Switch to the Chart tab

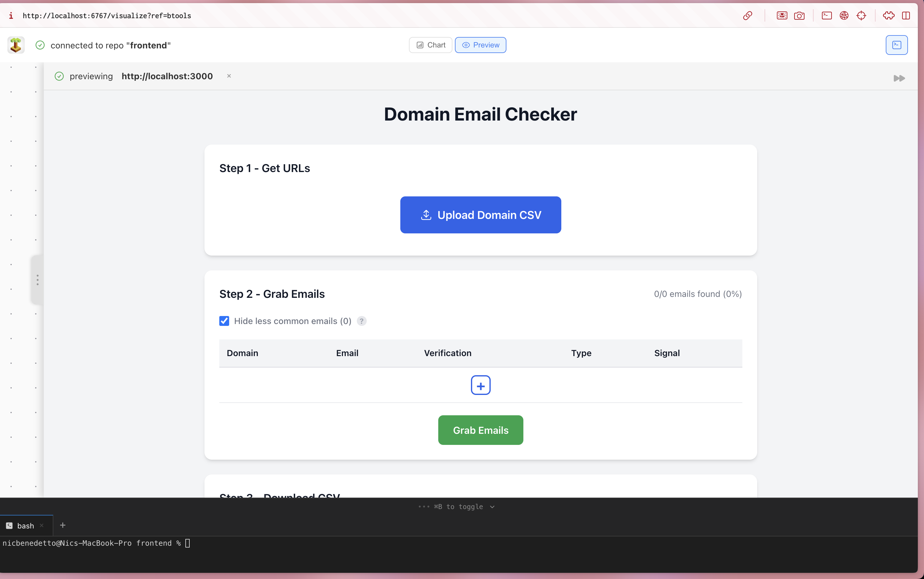[x=430, y=45]
